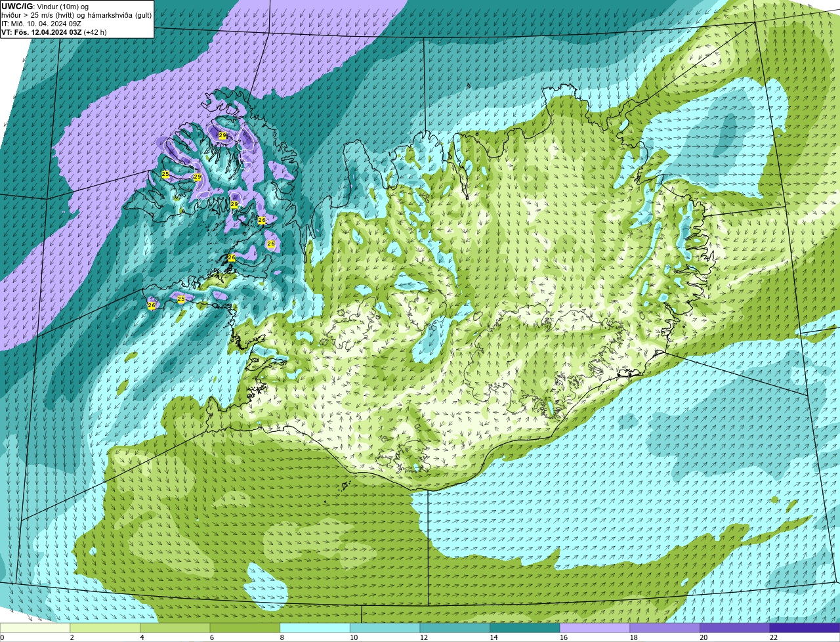
Task: Click the valid time 'VT: Fös. 12.04.2024 03Z (+42 h)'
Action: tap(54, 32)
